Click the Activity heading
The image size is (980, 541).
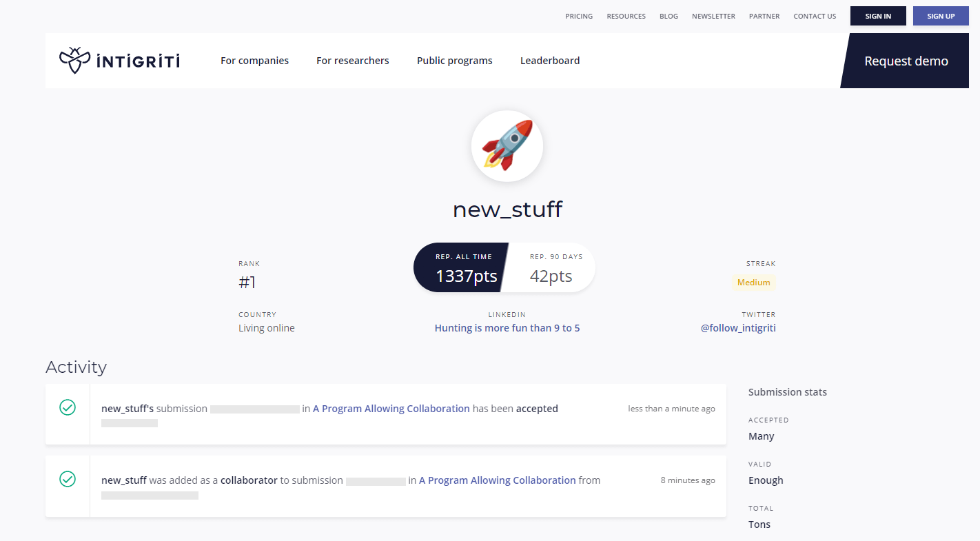tap(76, 367)
